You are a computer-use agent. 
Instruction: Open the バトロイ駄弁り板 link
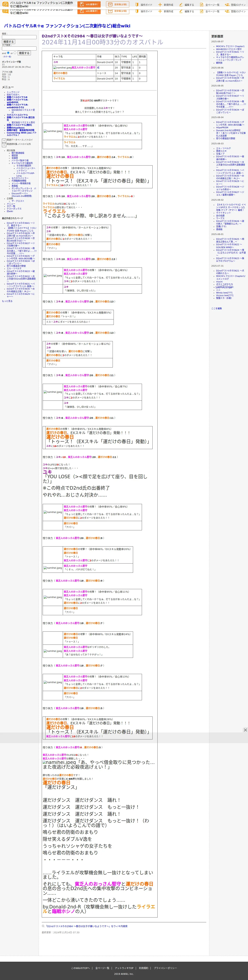pos(20,161)
